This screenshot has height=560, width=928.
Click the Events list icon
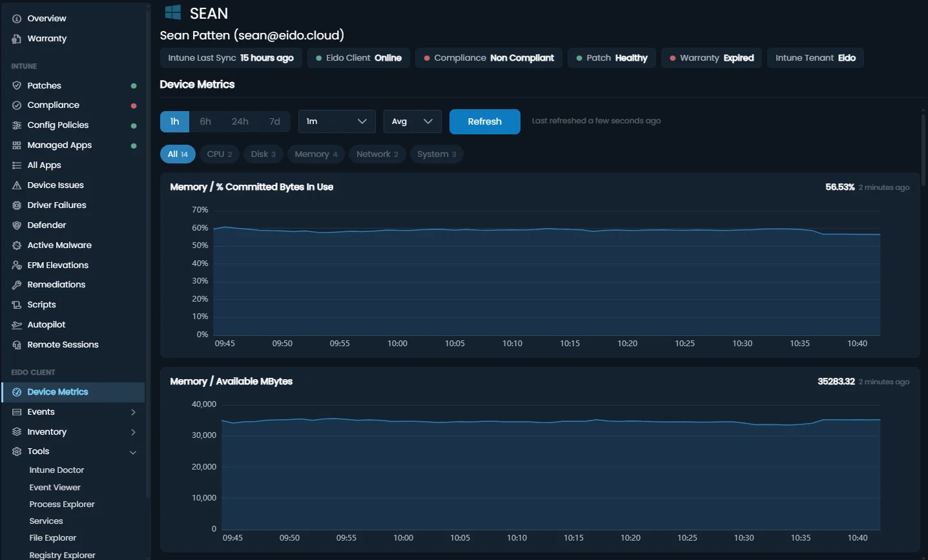tap(17, 412)
